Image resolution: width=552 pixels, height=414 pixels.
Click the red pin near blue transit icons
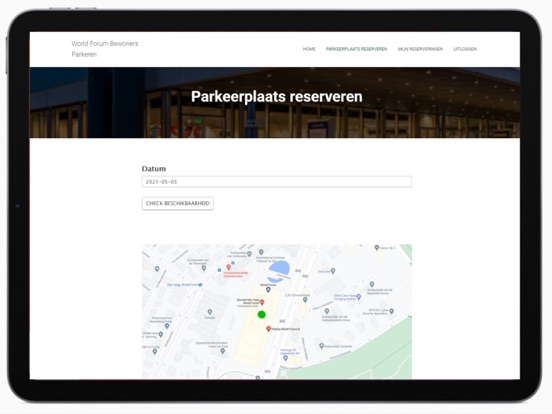228,268
